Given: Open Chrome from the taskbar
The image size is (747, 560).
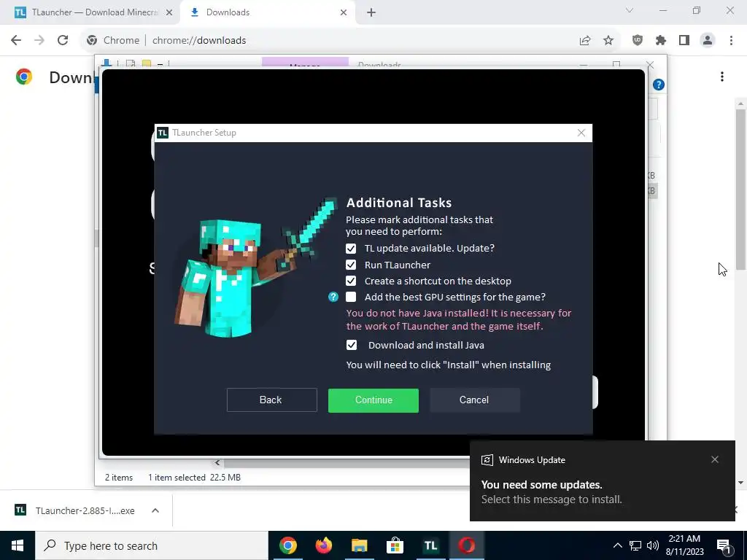Looking at the screenshot, I should pyautogui.click(x=287, y=545).
